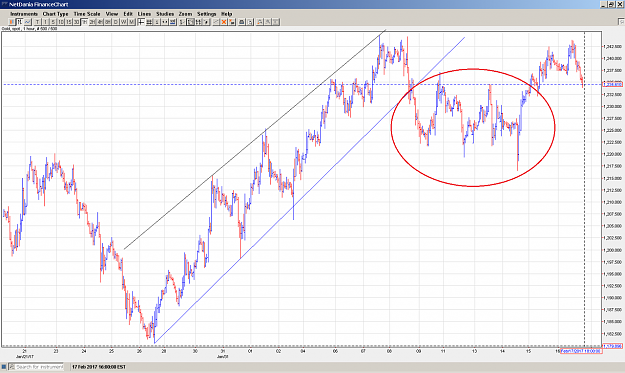The height and width of the screenshot is (373, 625).
Task: Toggle the chart grid icon
Action: pyautogui.click(x=149, y=22)
